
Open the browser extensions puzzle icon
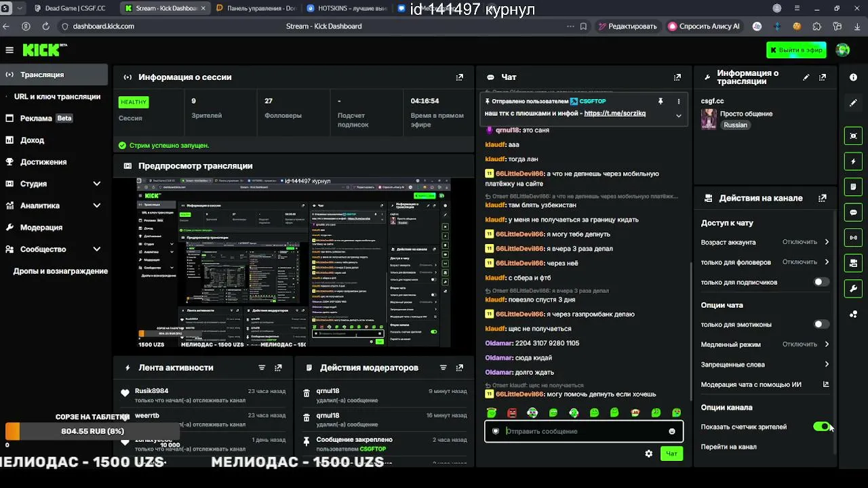click(x=817, y=26)
